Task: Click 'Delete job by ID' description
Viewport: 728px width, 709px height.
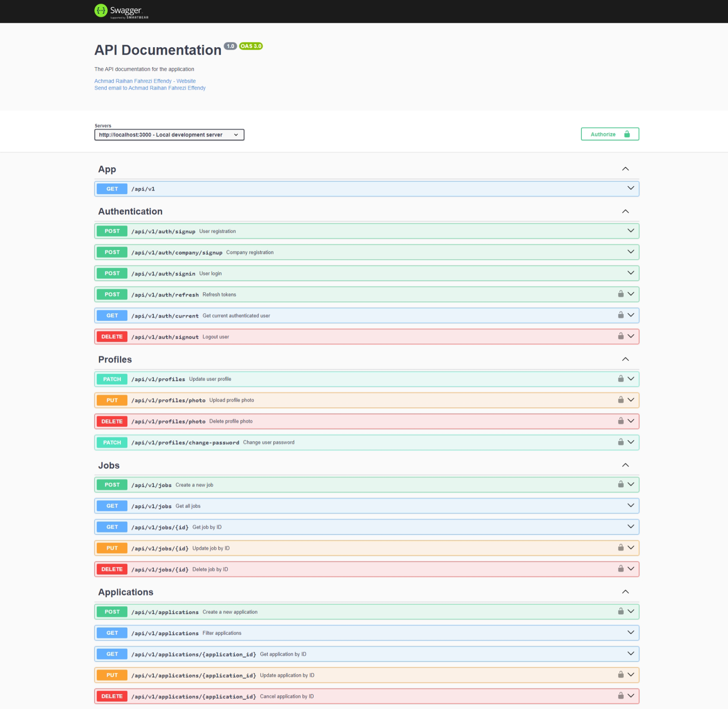Action: (x=210, y=569)
